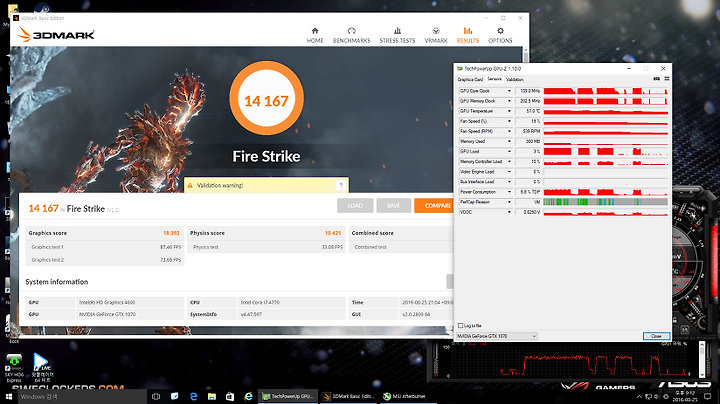Open SKY HD6 Express desktop shortcut
Image resolution: width=720 pixels, height=404 pixels.
coord(14,367)
